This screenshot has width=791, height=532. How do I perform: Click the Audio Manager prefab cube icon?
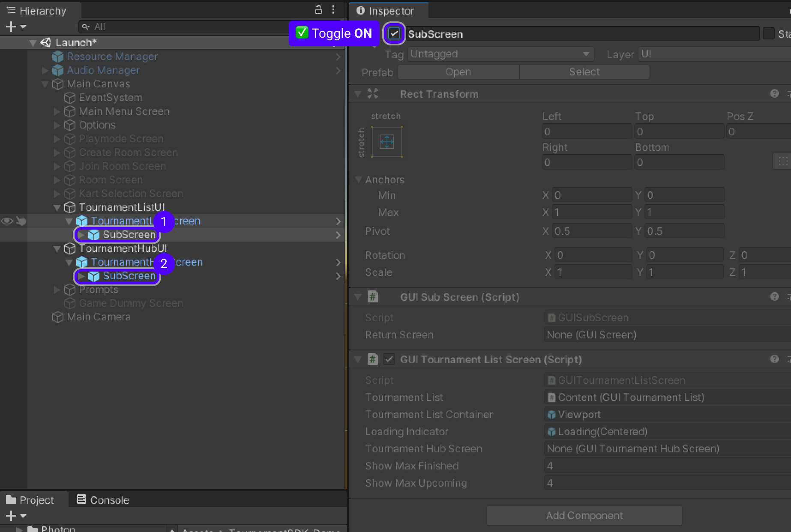(58, 70)
